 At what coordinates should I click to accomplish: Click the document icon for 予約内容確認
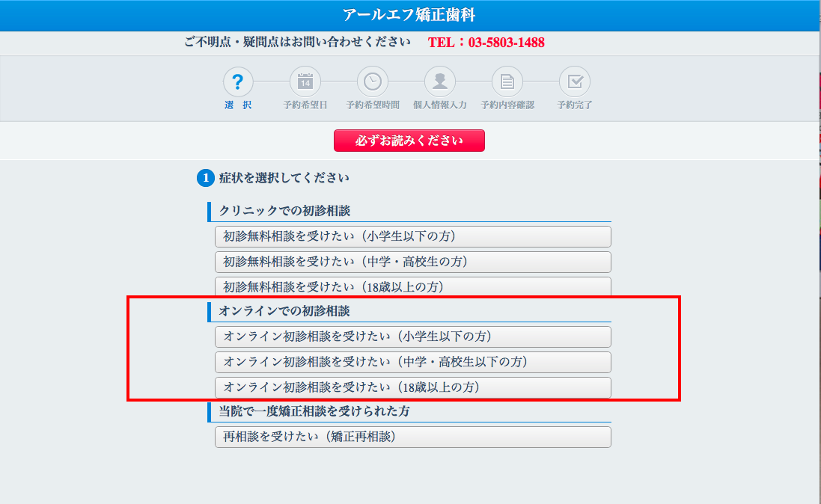pyautogui.click(x=507, y=82)
